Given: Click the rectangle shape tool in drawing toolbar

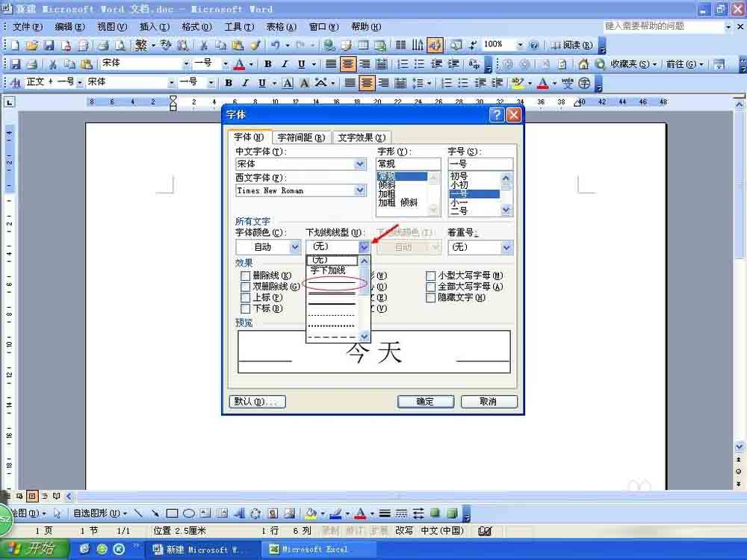Looking at the screenshot, I should tap(172, 514).
